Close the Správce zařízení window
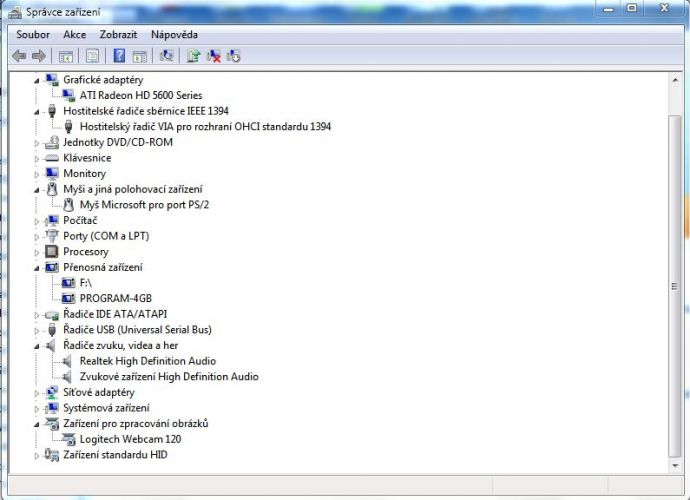690x500 pixels. click(664, 9)
